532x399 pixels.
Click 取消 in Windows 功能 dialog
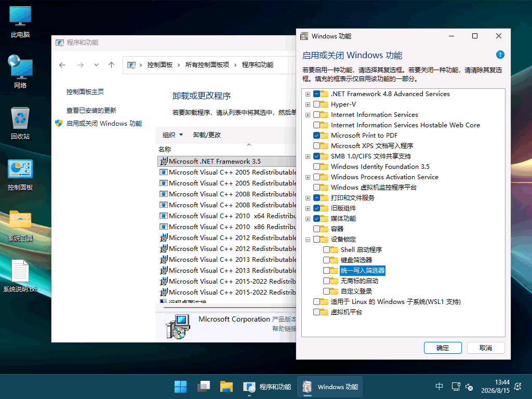[x=486, y=348]
